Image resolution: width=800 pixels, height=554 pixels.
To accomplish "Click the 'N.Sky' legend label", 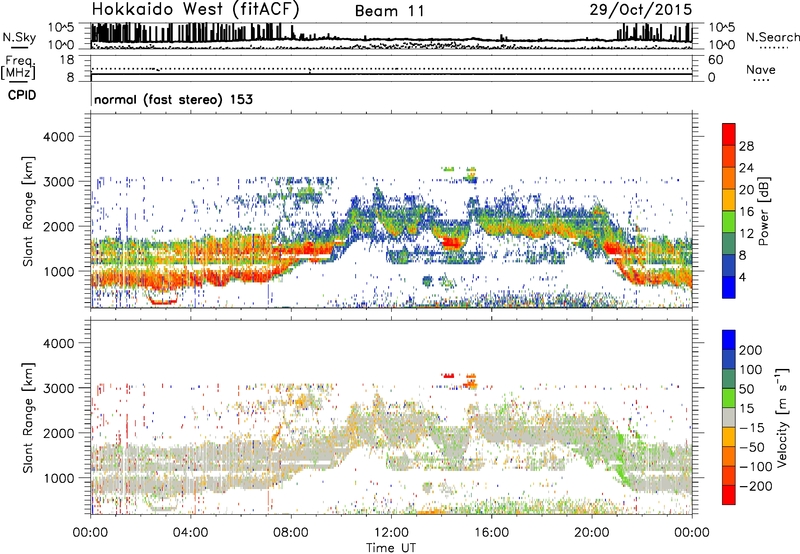I will (x=19, y=37).
